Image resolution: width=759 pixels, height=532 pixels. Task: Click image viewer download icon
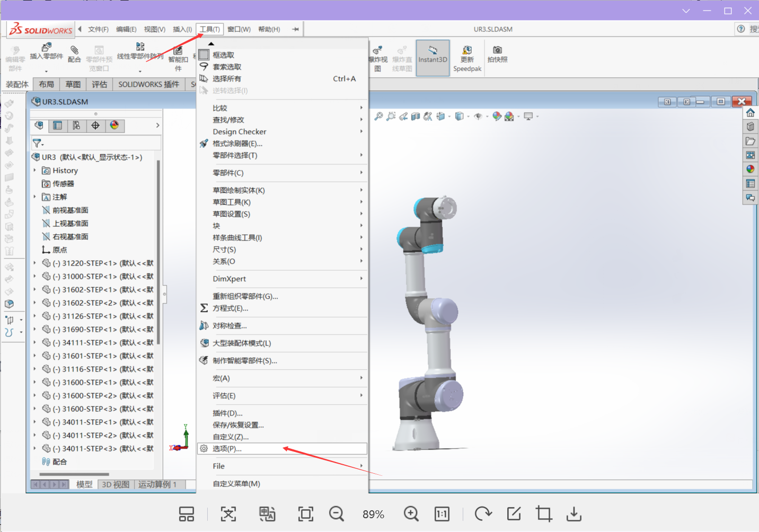[573, 513]
